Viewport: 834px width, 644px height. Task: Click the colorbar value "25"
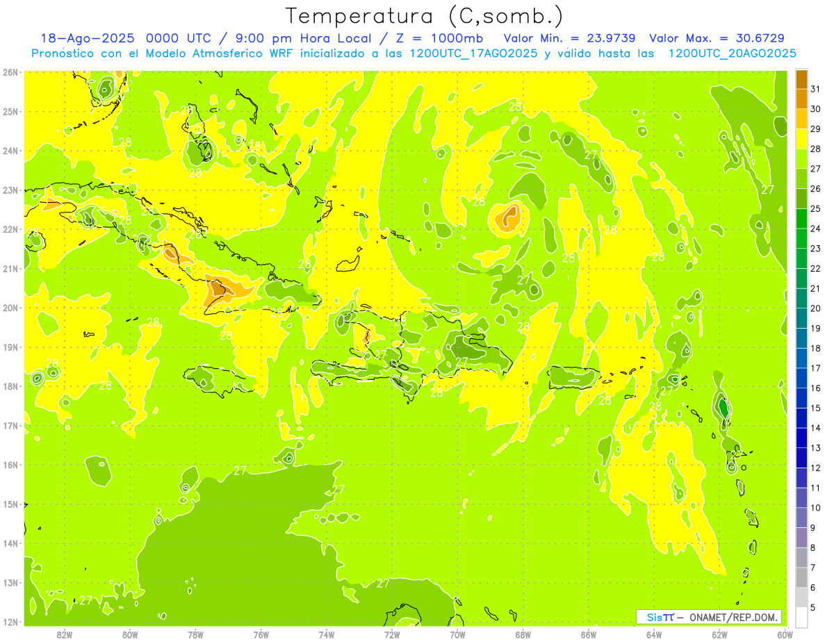[816, 208]
